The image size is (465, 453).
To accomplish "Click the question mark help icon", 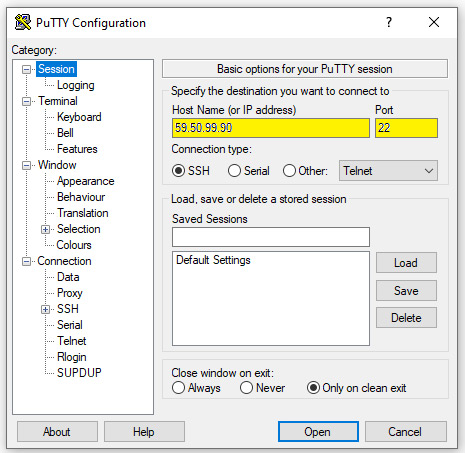I will [389, 22].
